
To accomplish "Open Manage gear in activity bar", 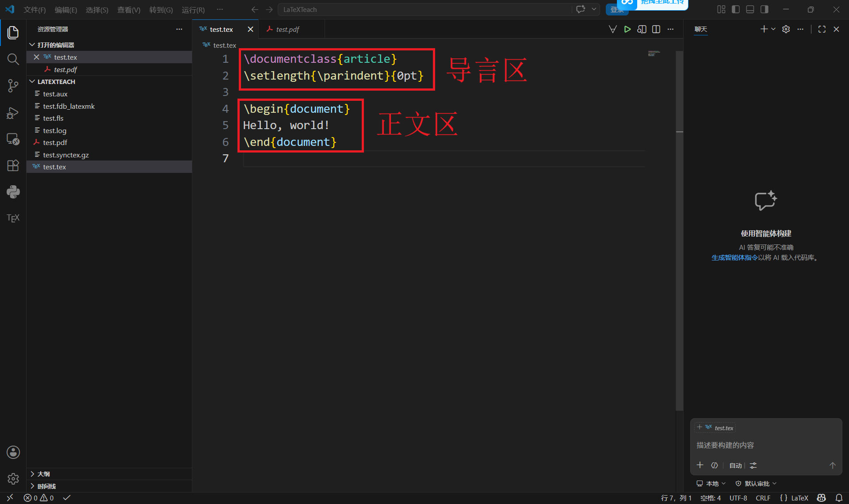I will click(13, 479).
